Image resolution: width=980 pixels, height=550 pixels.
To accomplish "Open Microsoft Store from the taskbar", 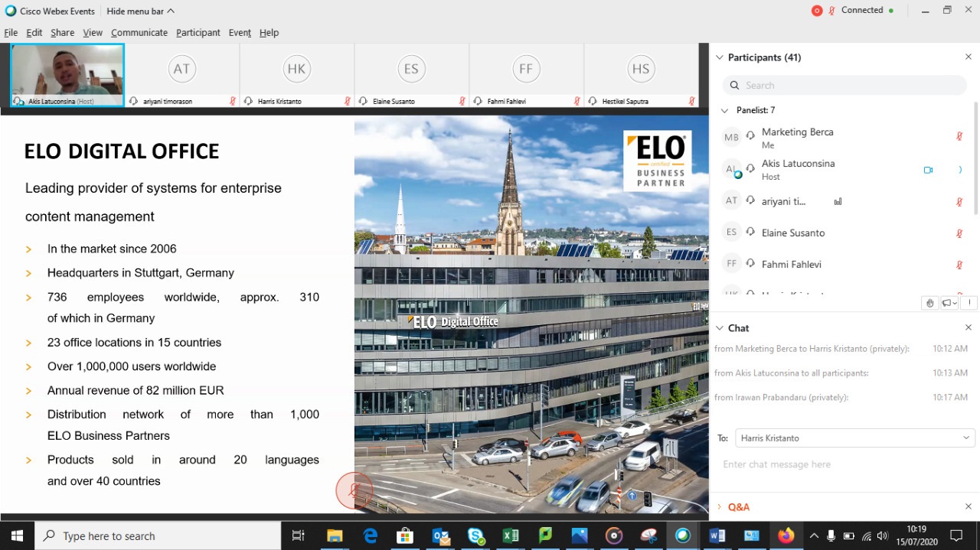I will point(405,535).
